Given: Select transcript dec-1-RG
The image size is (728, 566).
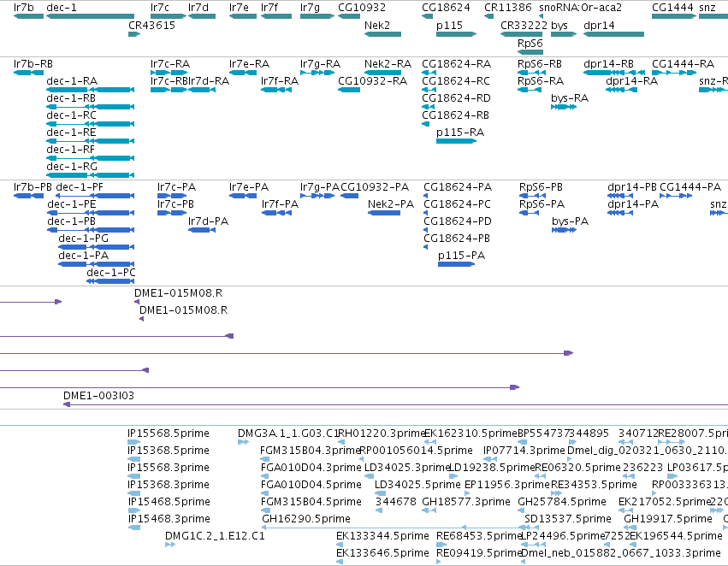Looking at the screenshot, I should click(90, 175).
